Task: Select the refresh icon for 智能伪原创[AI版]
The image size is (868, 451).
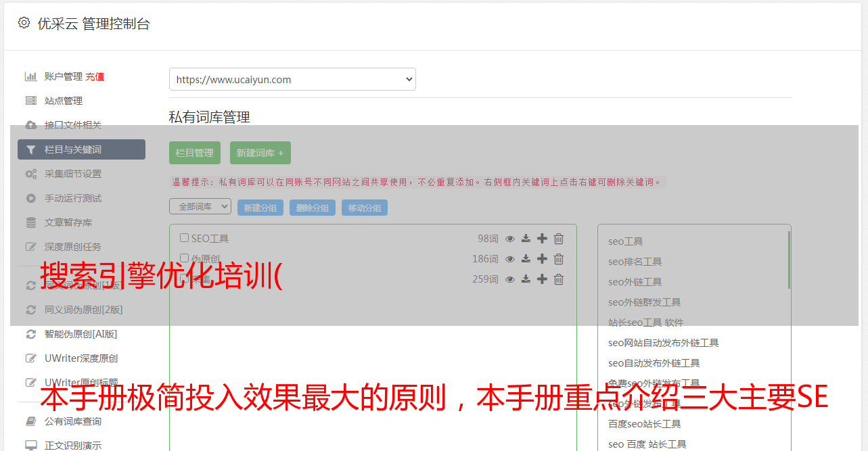Action: point(30,334)
